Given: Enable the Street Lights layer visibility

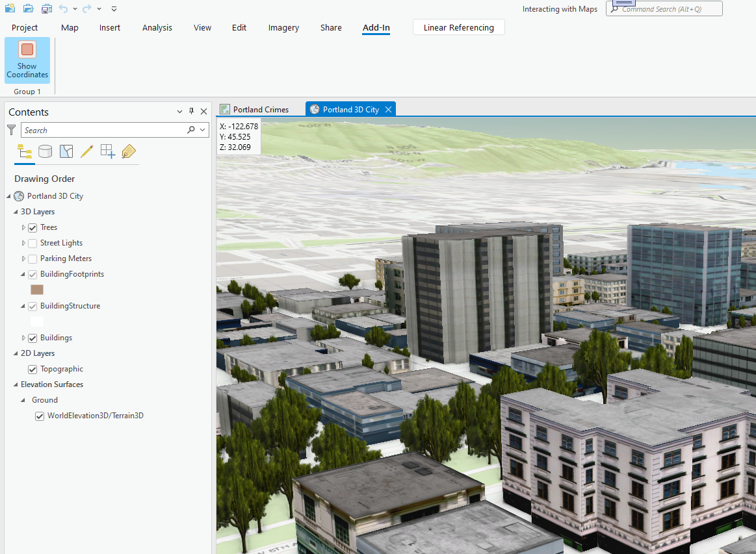Looking at the screenshot, I should (32, 242).
